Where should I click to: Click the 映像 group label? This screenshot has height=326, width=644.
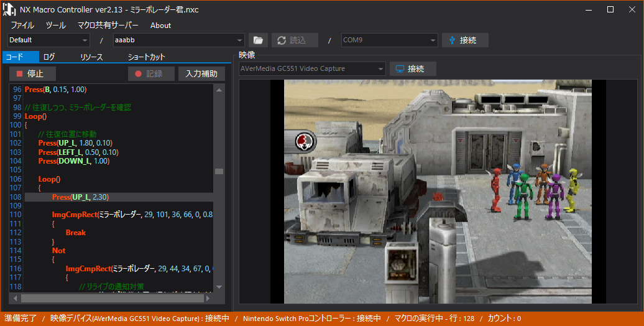click(247, 55)
